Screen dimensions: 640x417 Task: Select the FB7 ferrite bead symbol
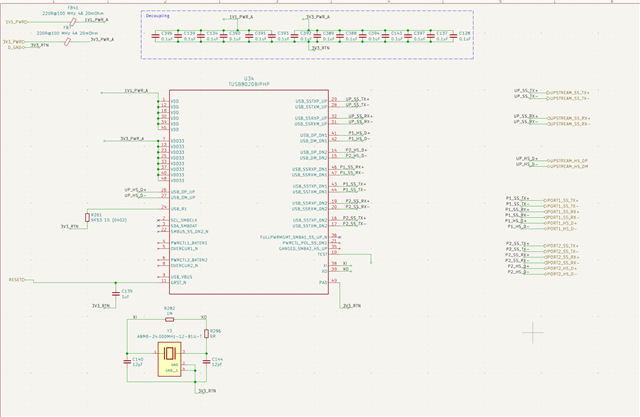pyautogui.click(x=67, y=42)
